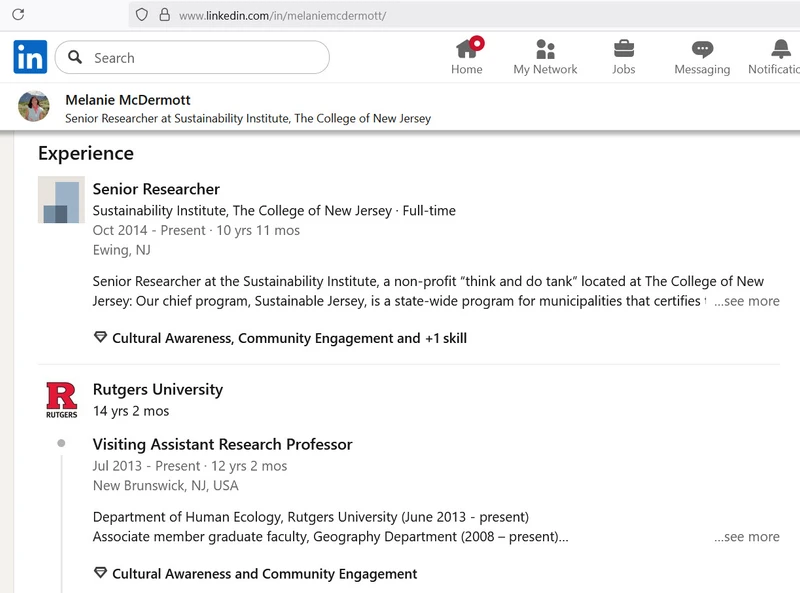Screen dimensions: 800x593
Task: Click the "Ewing, NJ" location text
Action: coord(121,250)
